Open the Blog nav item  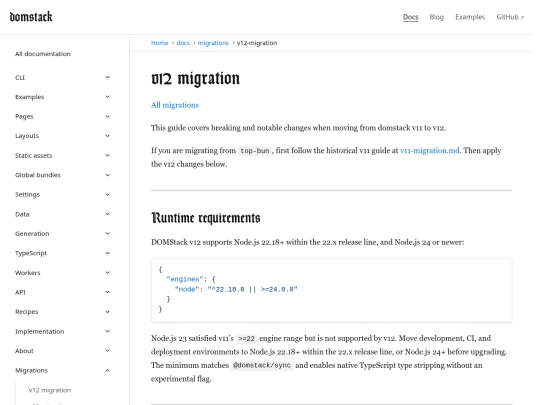[436, 17]
